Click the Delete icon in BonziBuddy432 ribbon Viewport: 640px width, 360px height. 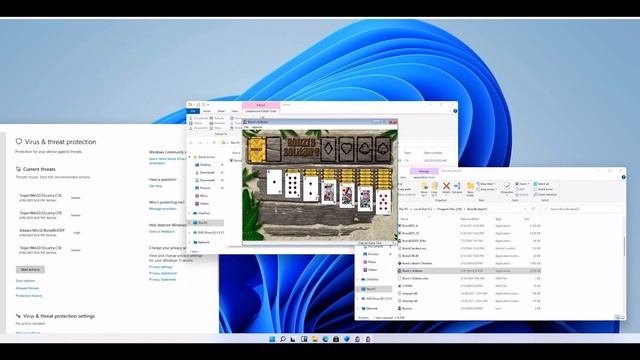[447, 187]
